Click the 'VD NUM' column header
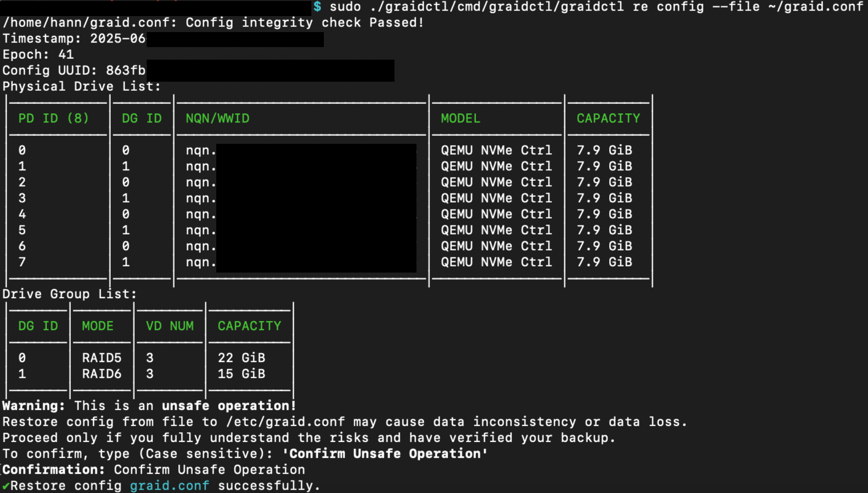Viewport: 868px width, 493px height. tap(169, 326)
